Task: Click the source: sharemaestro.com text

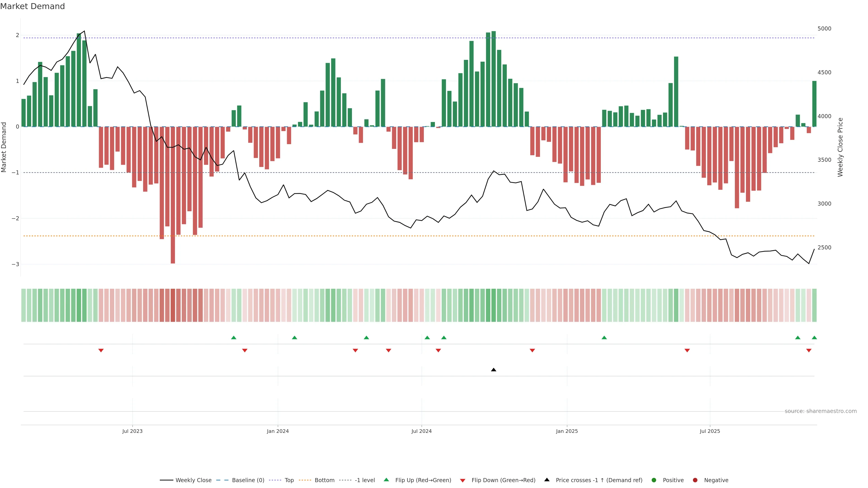Action: click(x=821, y=411)
